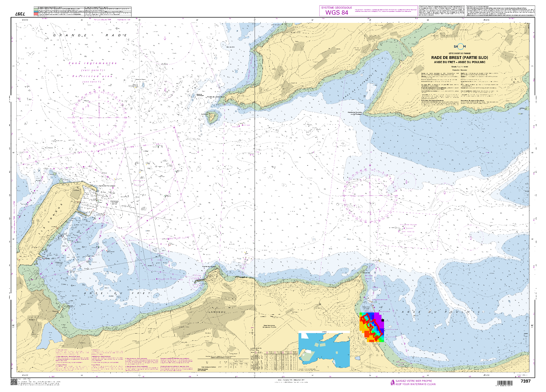546x392 pixels.
Task: Click the keep waterways clean trash icon
Action: point(392,382)
